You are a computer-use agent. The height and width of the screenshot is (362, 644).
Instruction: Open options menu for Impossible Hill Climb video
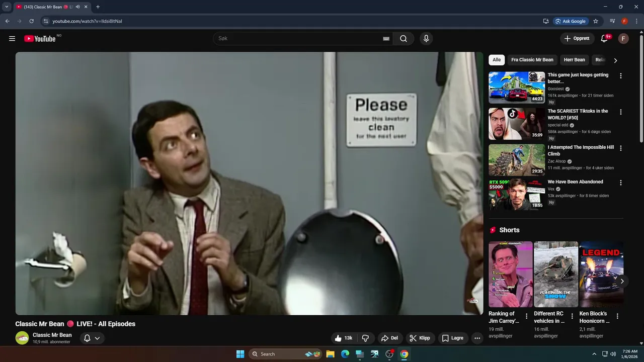(x=620, y=148)
